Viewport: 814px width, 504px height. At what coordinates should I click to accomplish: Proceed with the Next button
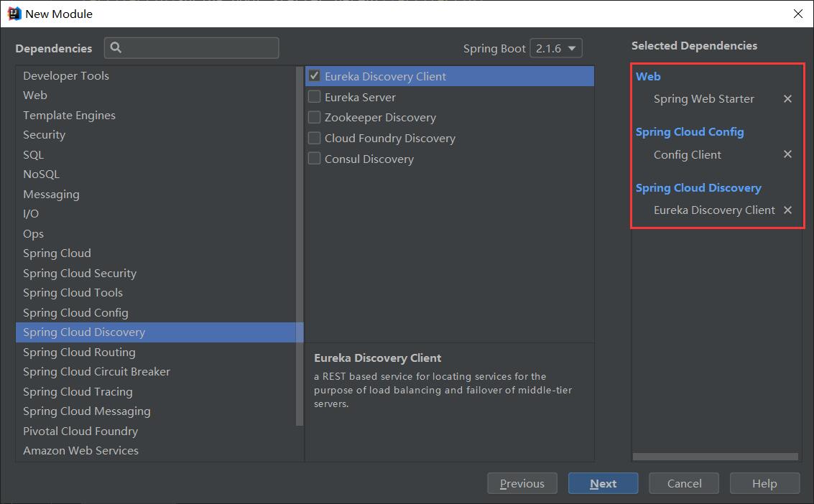(603, 483)
